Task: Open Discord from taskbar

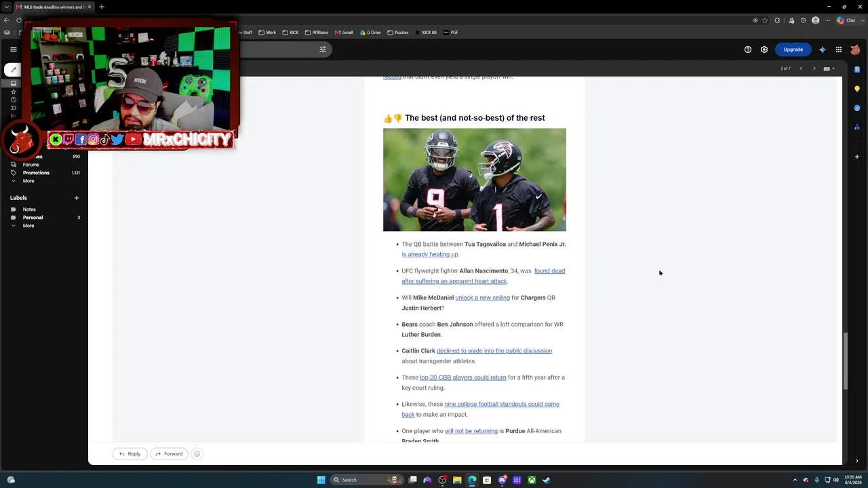Action: tap(502, 480)
